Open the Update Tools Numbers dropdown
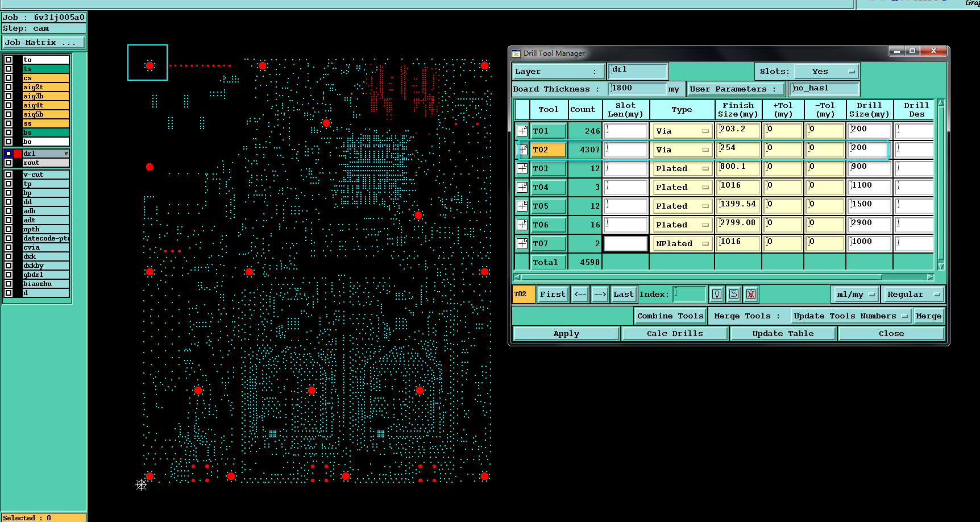Viewport: 980px width, 522px height. click(x=850, y=316)
